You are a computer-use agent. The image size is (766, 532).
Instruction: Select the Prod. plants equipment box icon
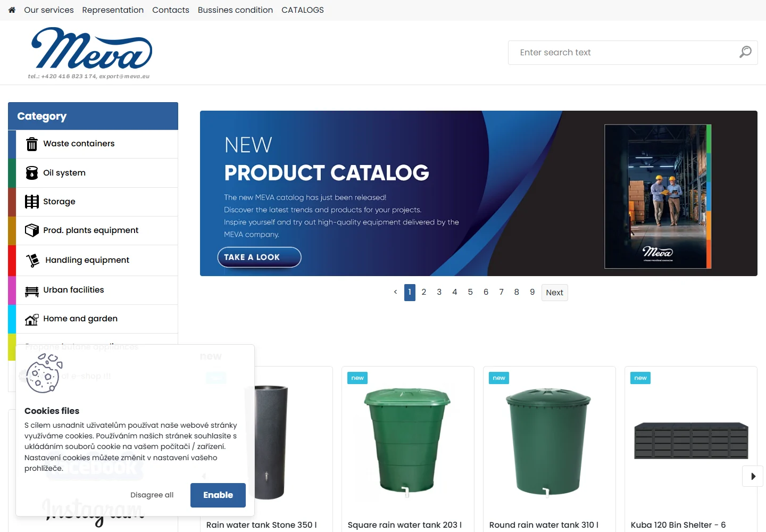point(32,230)
